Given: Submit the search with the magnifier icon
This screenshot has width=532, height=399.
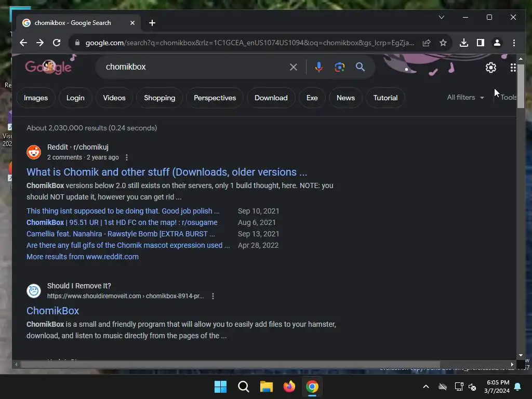Looking at the screenshot, I should click(x=361, y=67).
